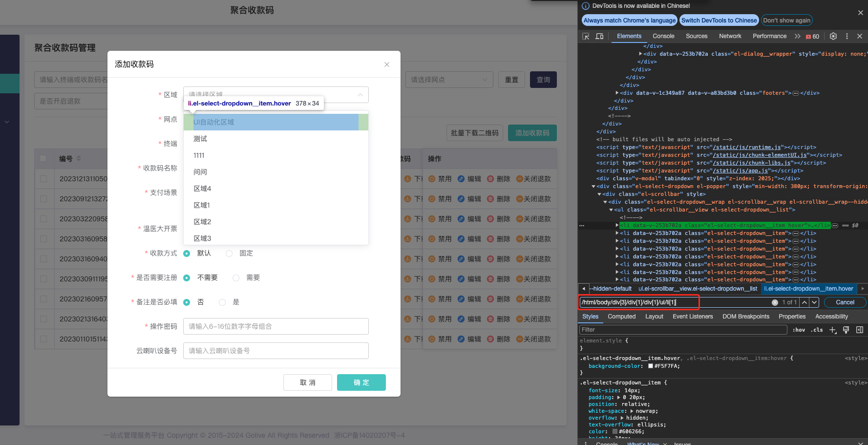Focus the 操作密码 input field

click(x=275, y=326)
